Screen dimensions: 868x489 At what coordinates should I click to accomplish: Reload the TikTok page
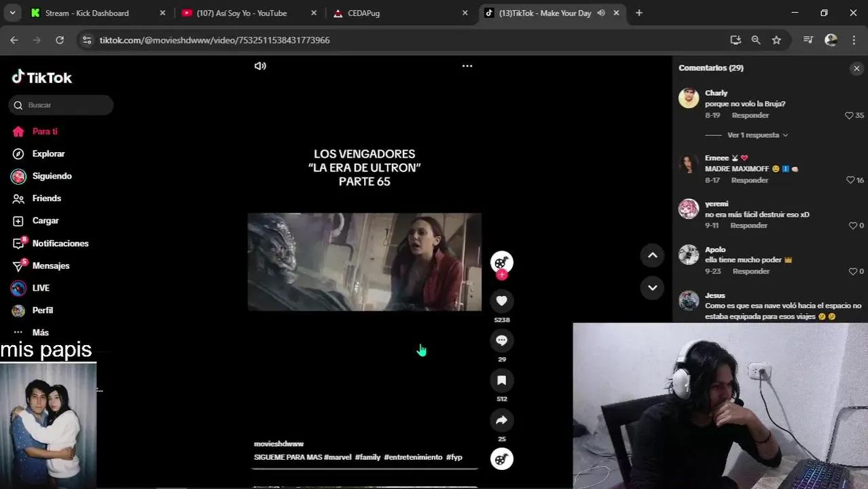coord(60,40)
